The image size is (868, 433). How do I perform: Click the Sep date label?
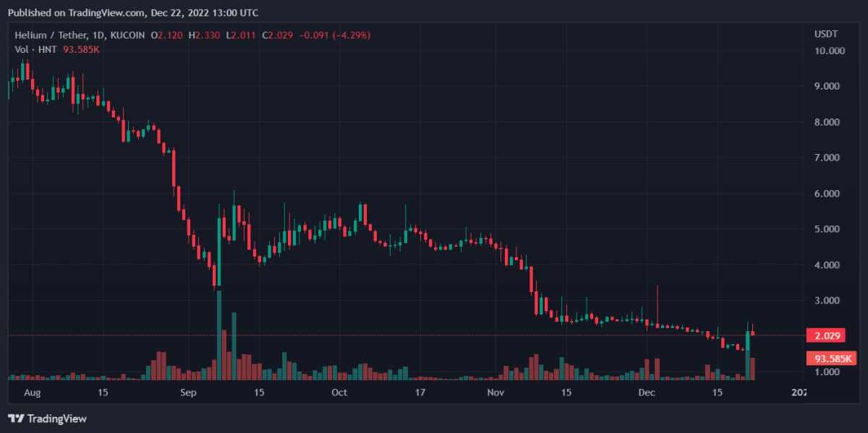click(x=188, y=393)
